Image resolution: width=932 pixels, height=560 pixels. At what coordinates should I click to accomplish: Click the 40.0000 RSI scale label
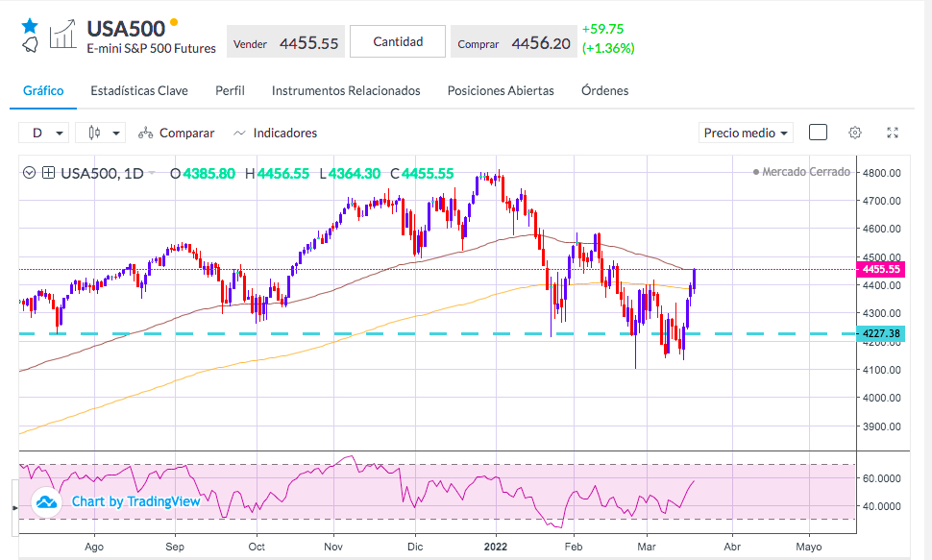tap(881, 506)
